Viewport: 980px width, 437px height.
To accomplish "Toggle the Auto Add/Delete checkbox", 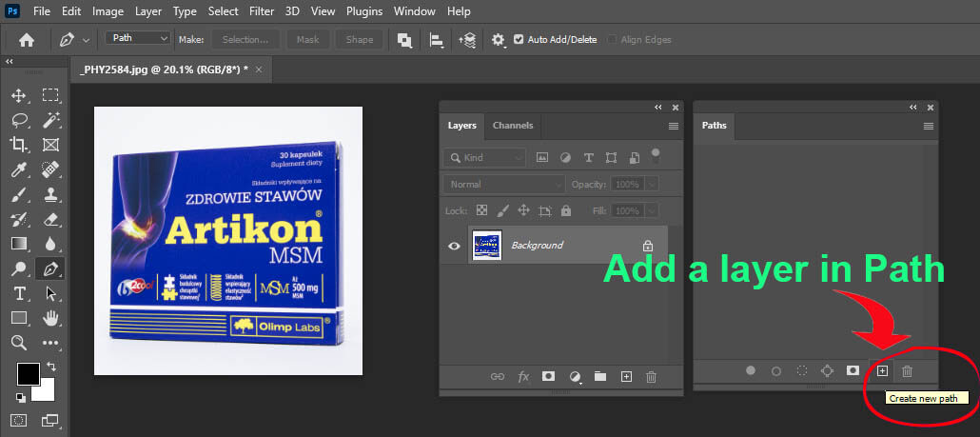I will click(519, 39).
